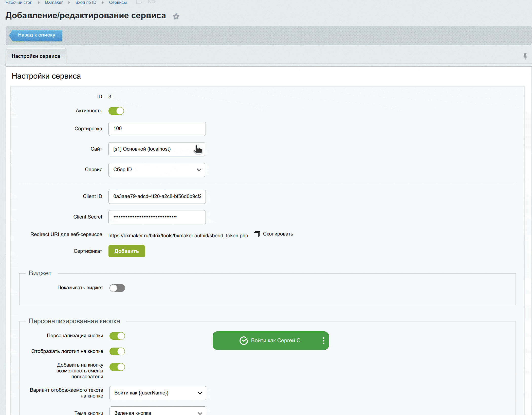Click the favorites star icon next to title

pos(176,16)
